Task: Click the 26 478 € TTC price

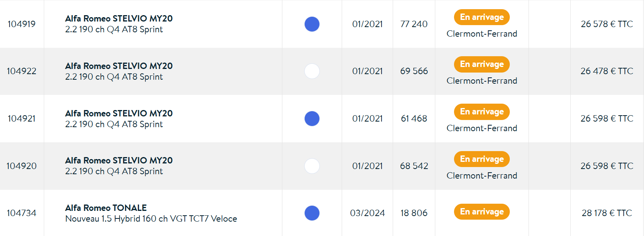Action: 607,71
